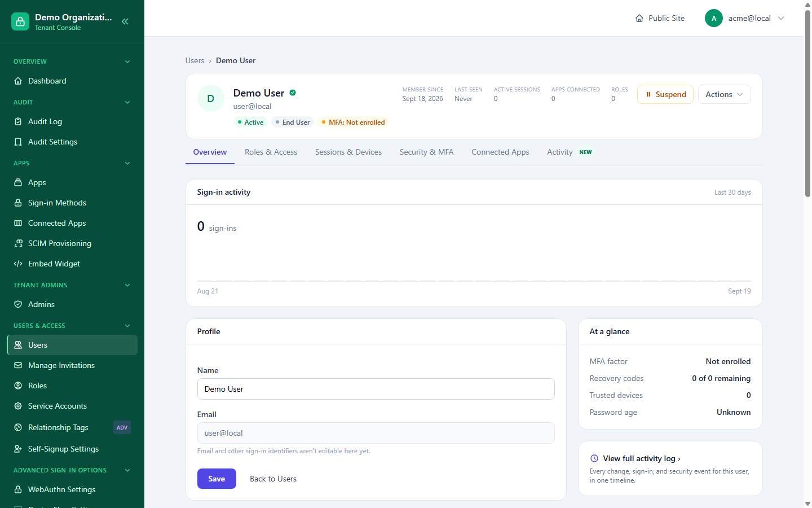The height and width of the screenshot is (508, 812).
Task: Visit the Public Site link
Action: pos(660,18)
